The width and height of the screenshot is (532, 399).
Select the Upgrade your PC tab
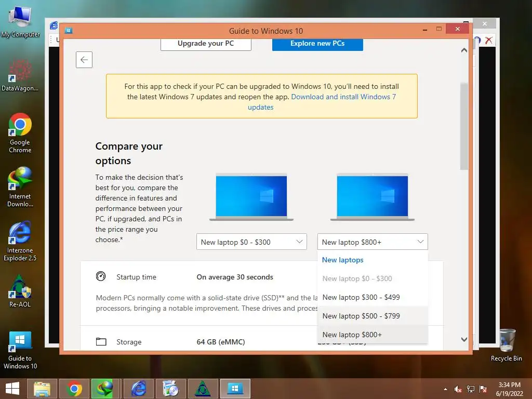(206, 44)
